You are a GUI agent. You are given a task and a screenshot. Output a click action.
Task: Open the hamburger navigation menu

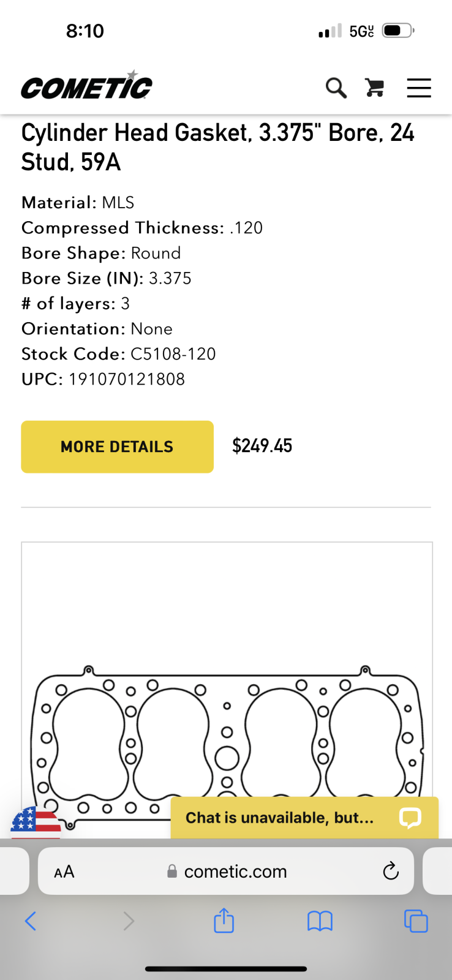pos(419,88)
